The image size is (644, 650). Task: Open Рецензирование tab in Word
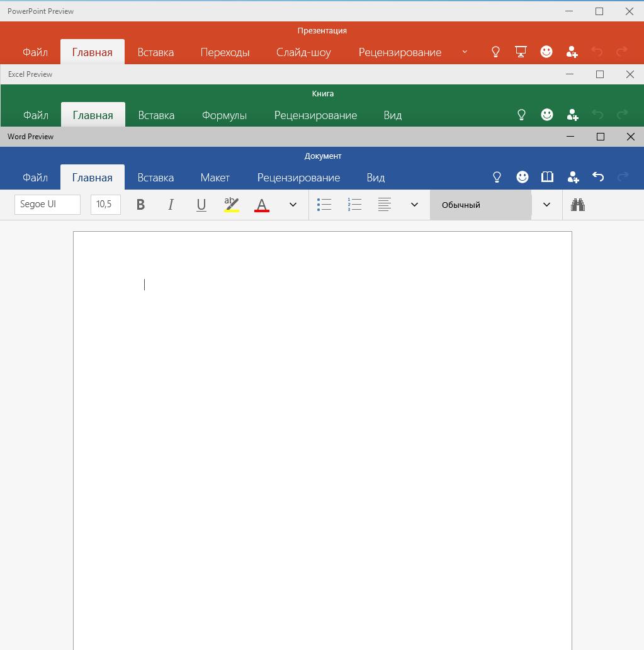click(299, 178)
